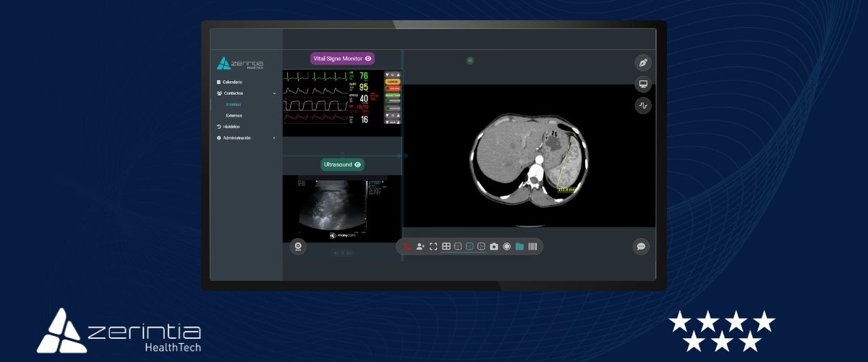Hang up with the red phone icon
Image resolution: width=868 pixels, height=362 pixels.
[408, 247]
